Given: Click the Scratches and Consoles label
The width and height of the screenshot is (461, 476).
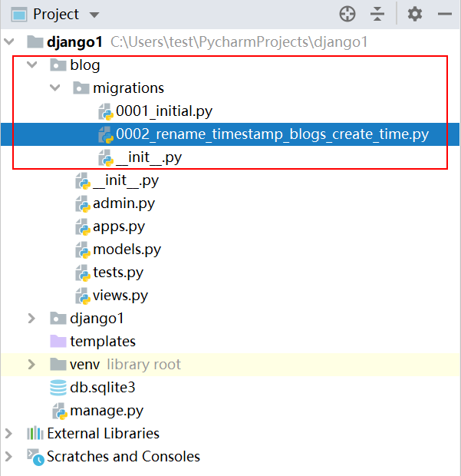Looking at the screenshot, I should (x=123, y=456).
